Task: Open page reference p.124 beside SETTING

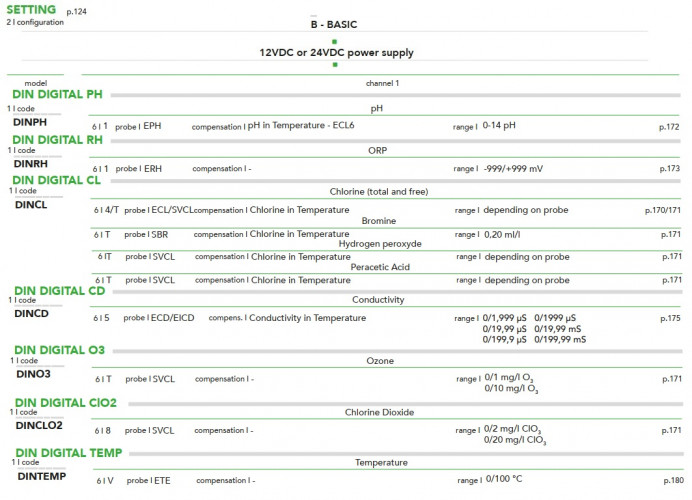Action: pos(76,12)
